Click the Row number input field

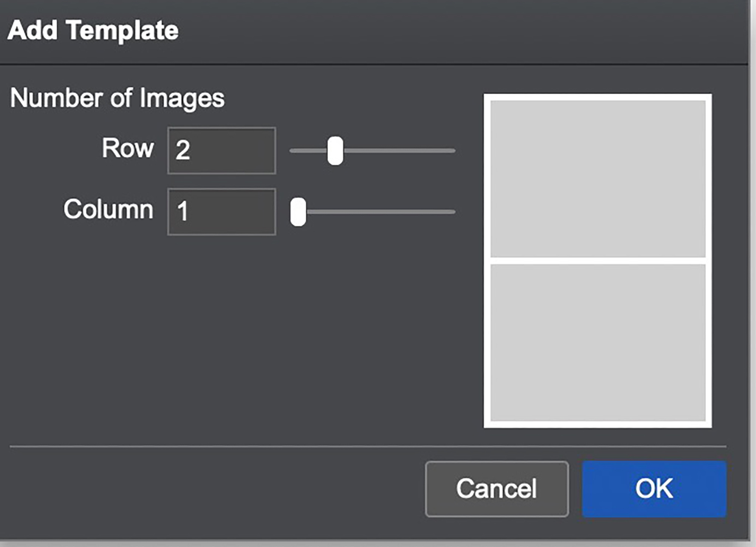(222, 150)
